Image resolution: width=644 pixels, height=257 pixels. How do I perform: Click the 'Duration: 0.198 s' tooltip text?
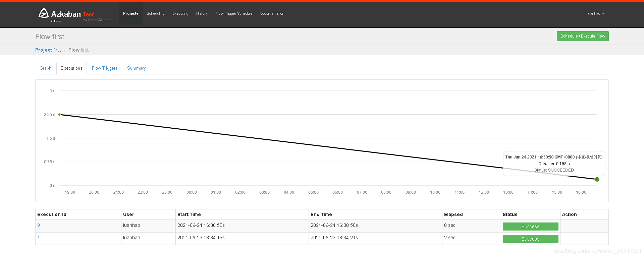[554, 164]
